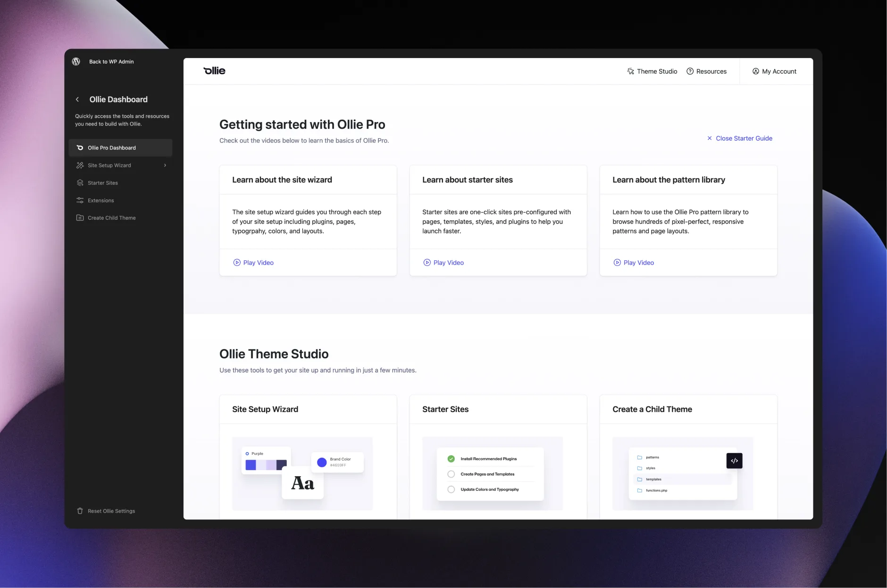Play the site wizard video
Screen dimensions: 887x588
(x=253, y=263)
